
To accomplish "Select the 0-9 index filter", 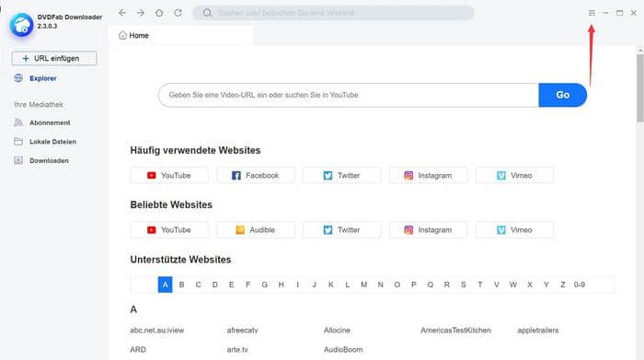I will click(x=579, y=285).
